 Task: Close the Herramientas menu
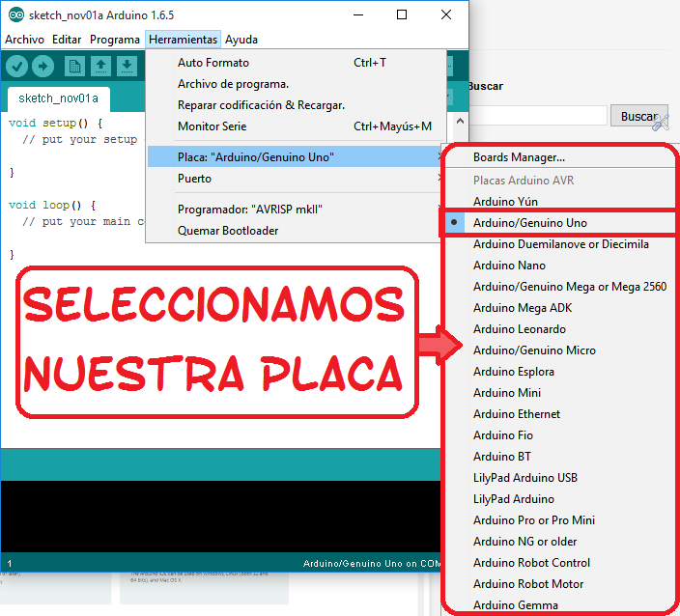183,40
